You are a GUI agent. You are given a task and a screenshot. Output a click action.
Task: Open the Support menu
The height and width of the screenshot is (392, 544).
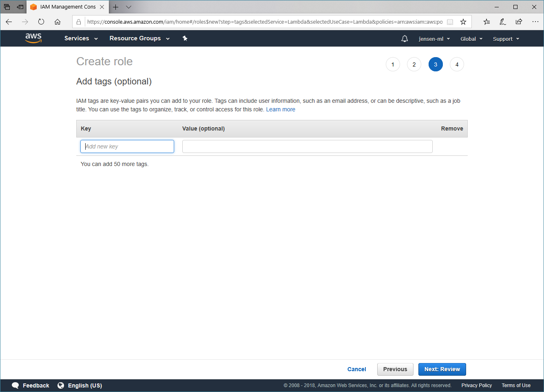tap(506, 39)
